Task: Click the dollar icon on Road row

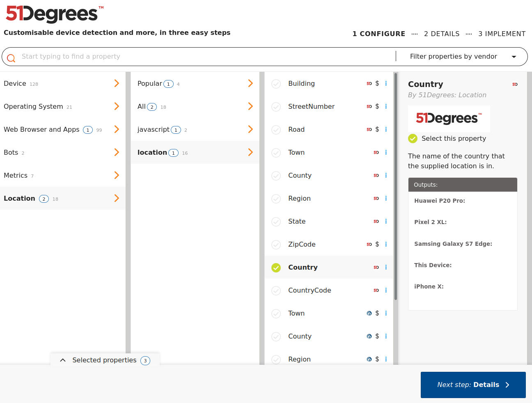Action: tap(377, 129)
